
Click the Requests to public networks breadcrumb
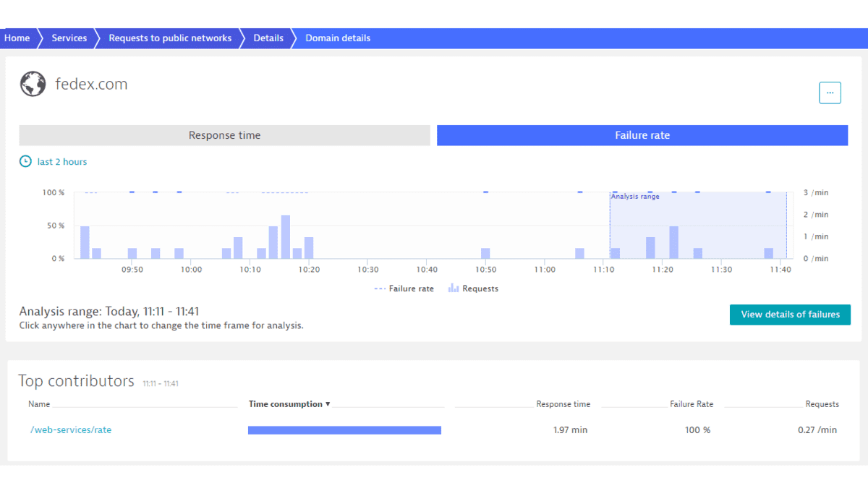pyautogui.click(x=169, y=38)
